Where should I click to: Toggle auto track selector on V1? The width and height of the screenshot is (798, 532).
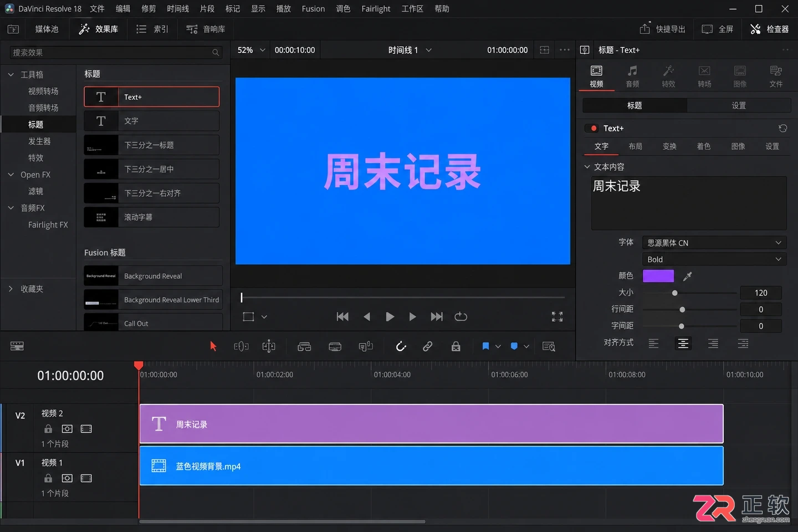coord(67,478)
